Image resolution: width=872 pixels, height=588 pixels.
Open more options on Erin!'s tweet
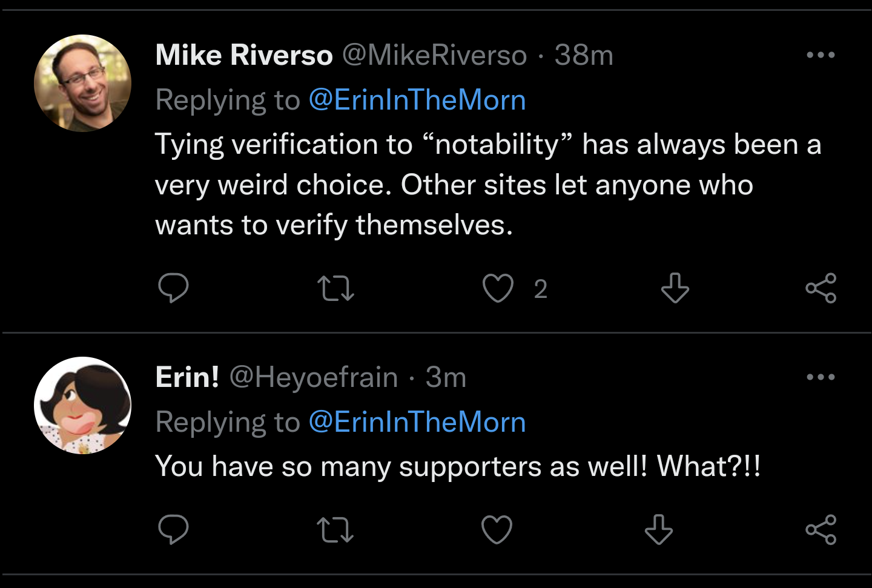[821, 377]
